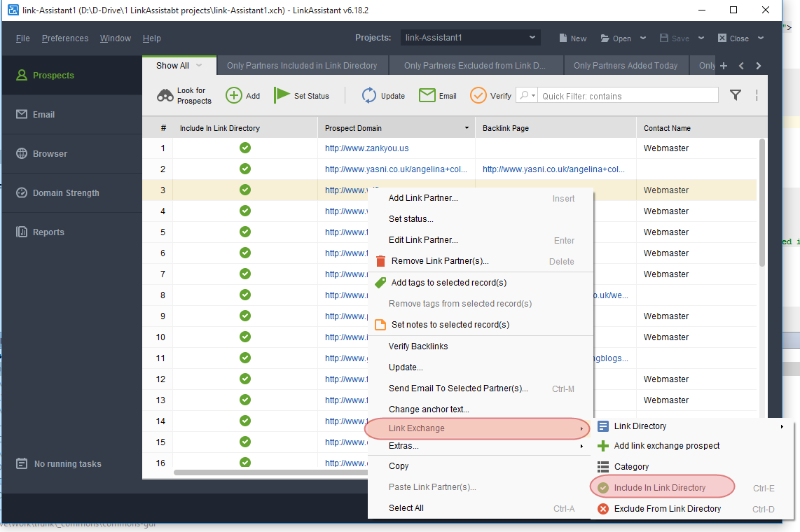Toggle the include checkmark in row 5
The image size is (800, 532).
(x=245, y=232)
